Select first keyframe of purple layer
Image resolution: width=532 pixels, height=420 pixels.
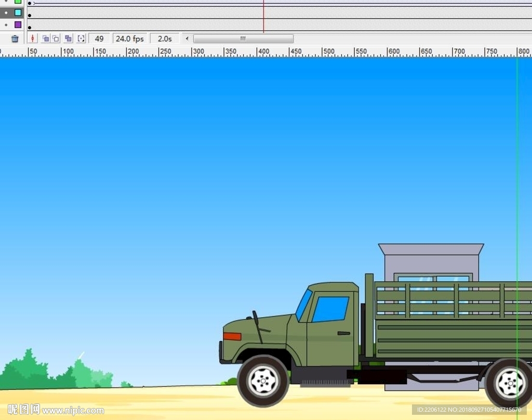(x=30, y=28)
